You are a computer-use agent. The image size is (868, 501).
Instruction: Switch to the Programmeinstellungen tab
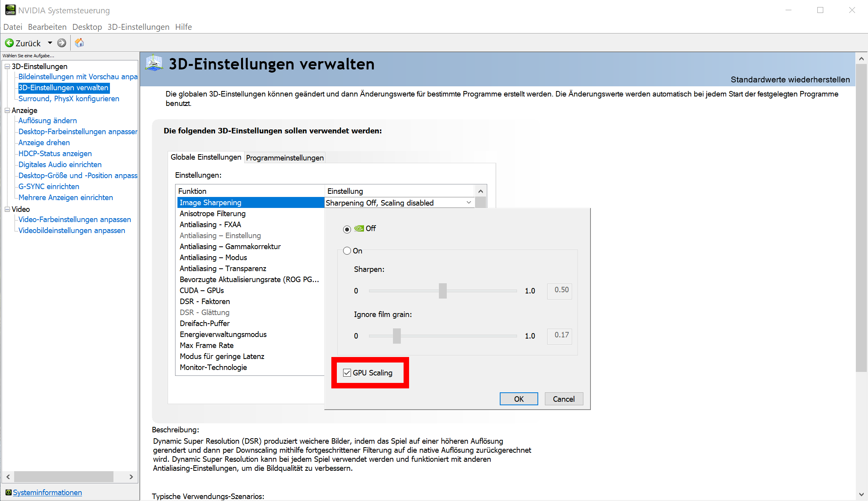pyautogui.click(x=285, y=158)
